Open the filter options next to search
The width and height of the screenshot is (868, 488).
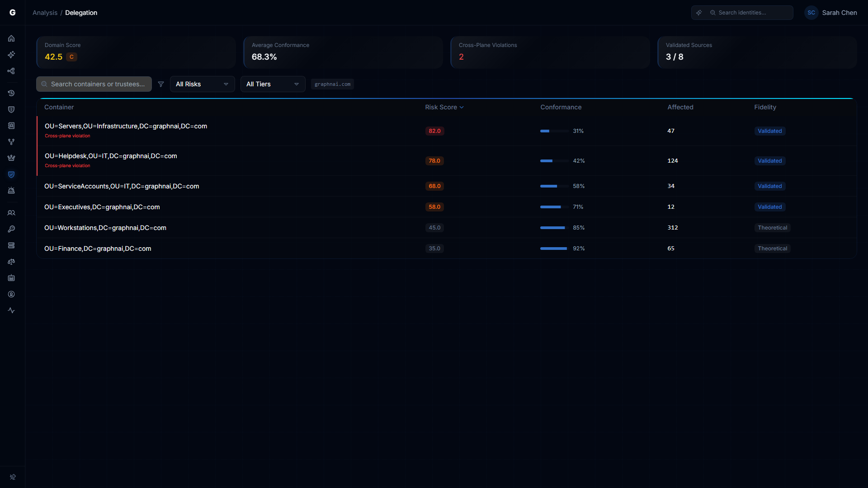click(x=160, y=84)
